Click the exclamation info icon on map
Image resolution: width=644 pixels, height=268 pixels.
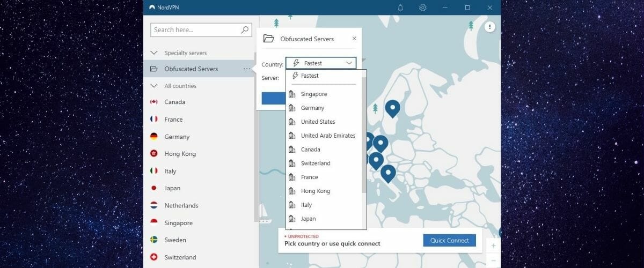[490, 27]
